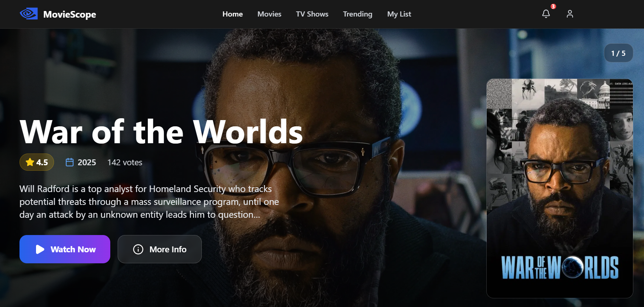Switch to TV Shows

pos(312,14)
